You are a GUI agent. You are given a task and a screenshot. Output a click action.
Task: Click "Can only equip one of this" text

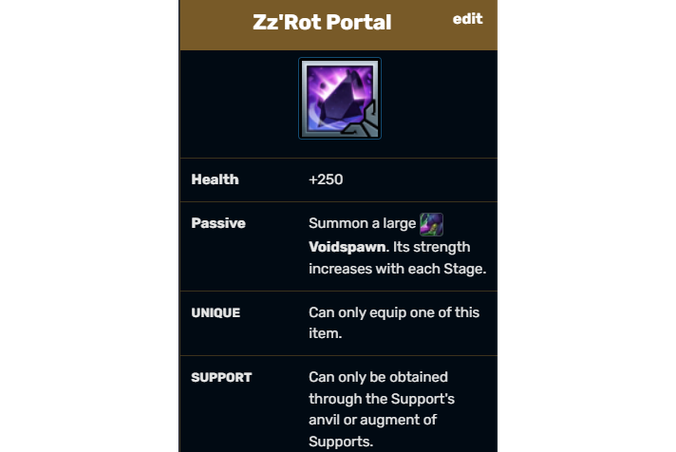pos(394,312)
